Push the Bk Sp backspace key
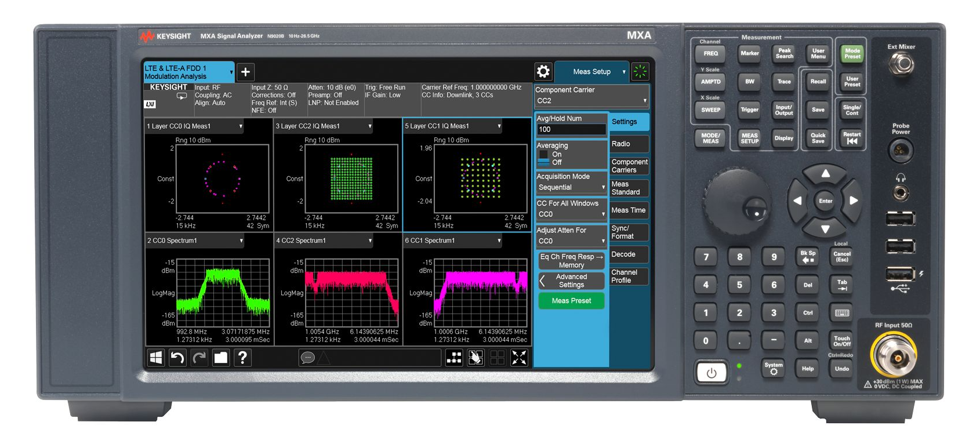The width and height of the screenshot is (980, 444). [x=808, y=257]
